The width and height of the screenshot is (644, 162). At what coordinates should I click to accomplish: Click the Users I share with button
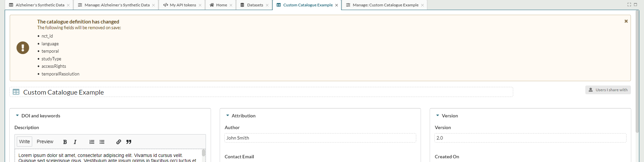(608, 90)
